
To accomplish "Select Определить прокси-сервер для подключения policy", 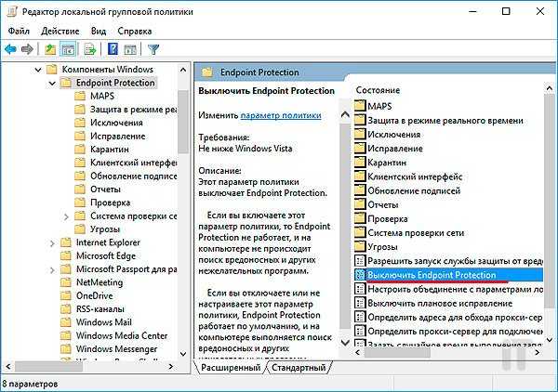I will pos(448,332).
